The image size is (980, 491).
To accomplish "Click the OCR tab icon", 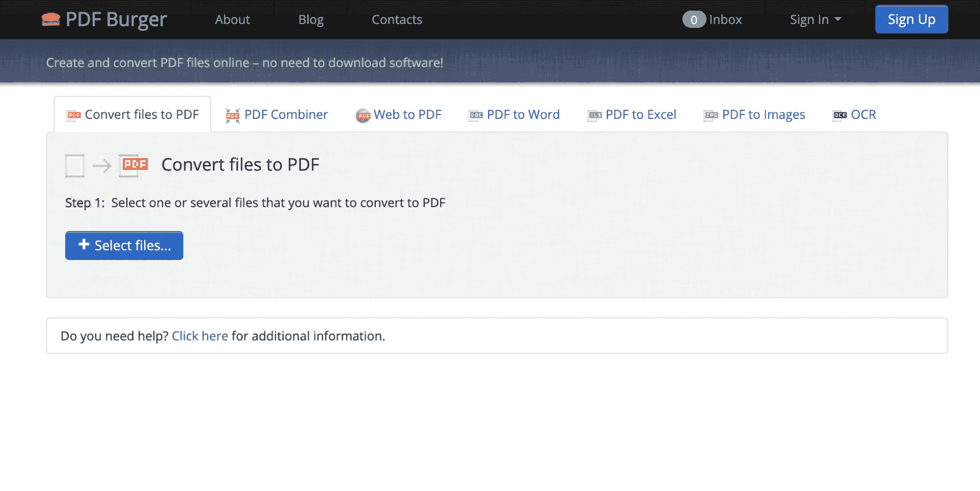I will tap(840, 116).
